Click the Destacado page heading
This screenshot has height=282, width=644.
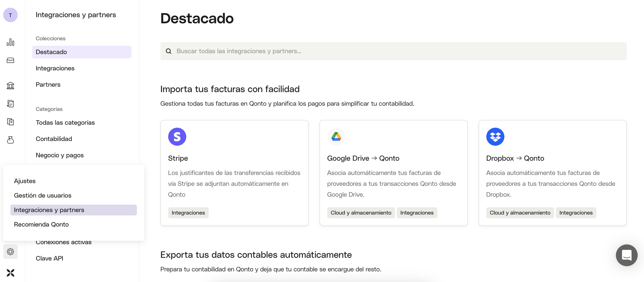pos(197,18)
